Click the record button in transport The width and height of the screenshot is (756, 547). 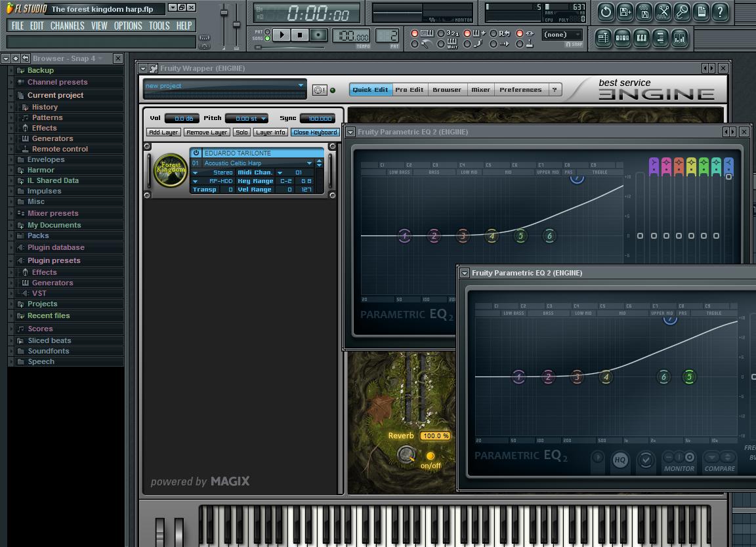click(318, 35)
